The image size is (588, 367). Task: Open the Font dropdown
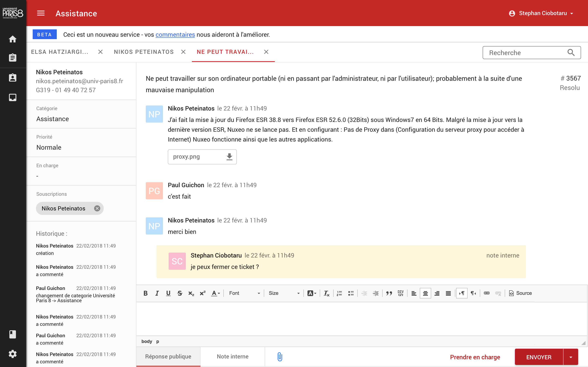point(244,293)
